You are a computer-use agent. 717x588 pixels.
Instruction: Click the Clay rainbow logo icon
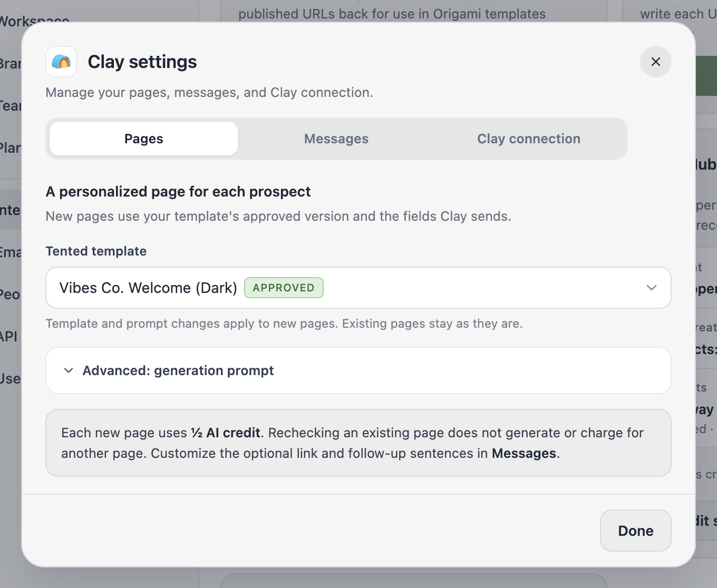pos(61,62)
